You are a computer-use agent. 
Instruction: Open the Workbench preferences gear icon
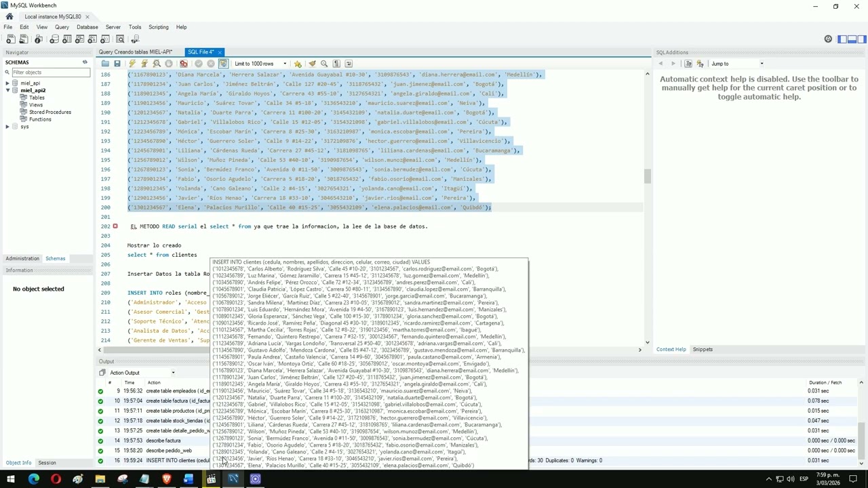tap(828, 39)
